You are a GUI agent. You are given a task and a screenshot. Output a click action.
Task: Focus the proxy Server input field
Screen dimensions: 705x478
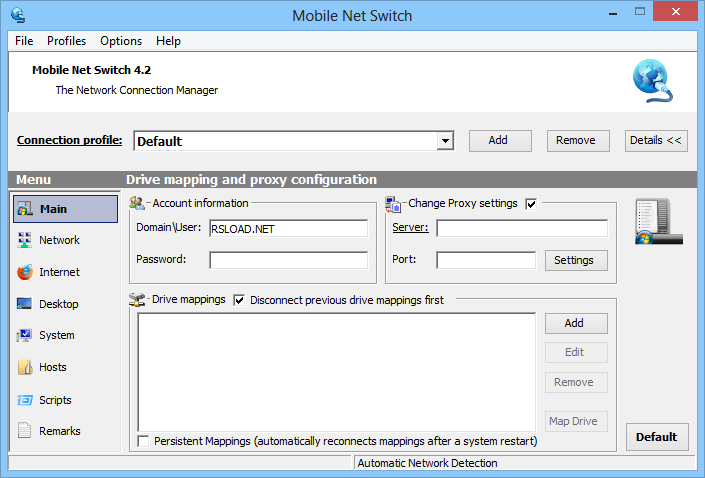[x=522, y=228]
